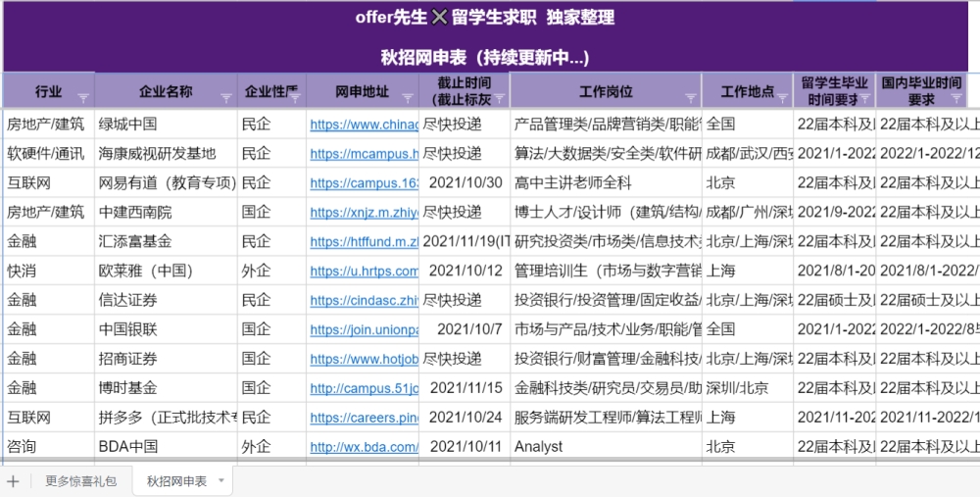Open 绿城中国 application link
The image size is (980, 497).
click(x=364, y=124)
